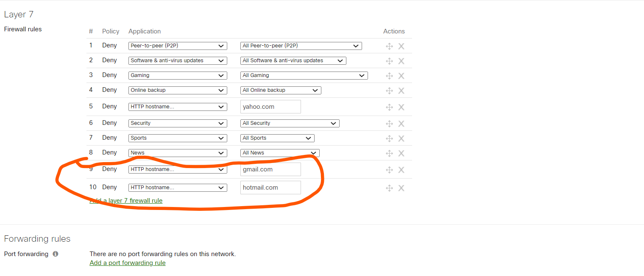The image size is (644, 276).
Task: Delete rule 10 blocking hotmail.com
Action: click(x=401, y=188)
